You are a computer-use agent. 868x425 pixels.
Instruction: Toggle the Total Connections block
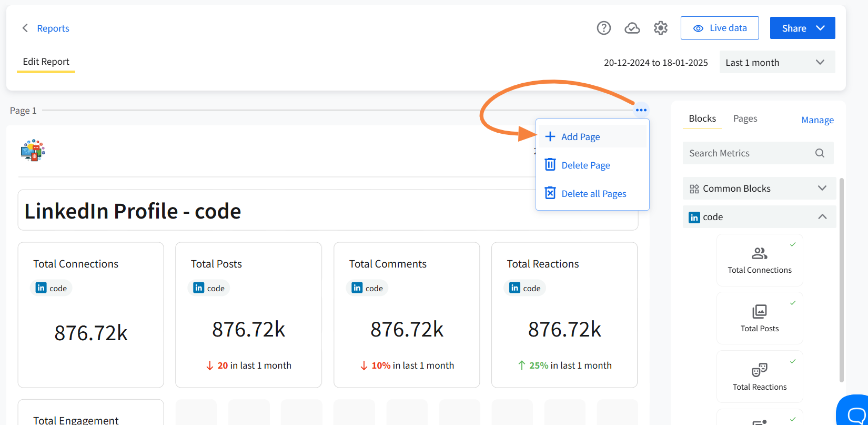759,260
